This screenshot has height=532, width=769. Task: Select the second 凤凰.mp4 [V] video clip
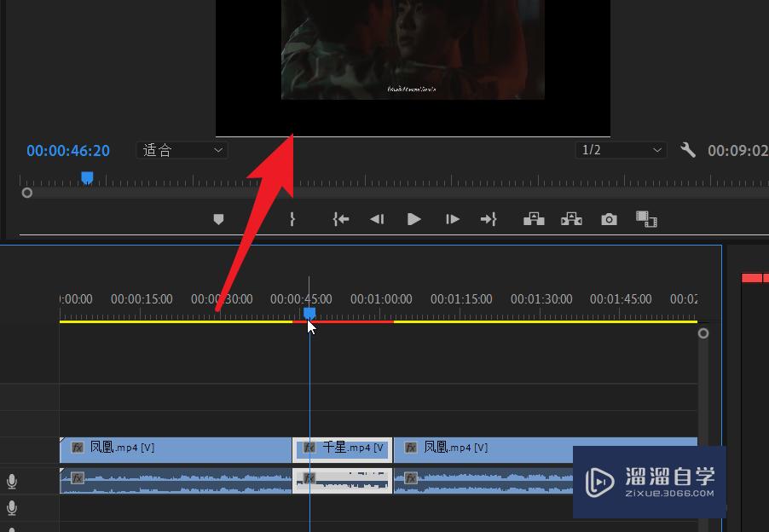point(546,449)
